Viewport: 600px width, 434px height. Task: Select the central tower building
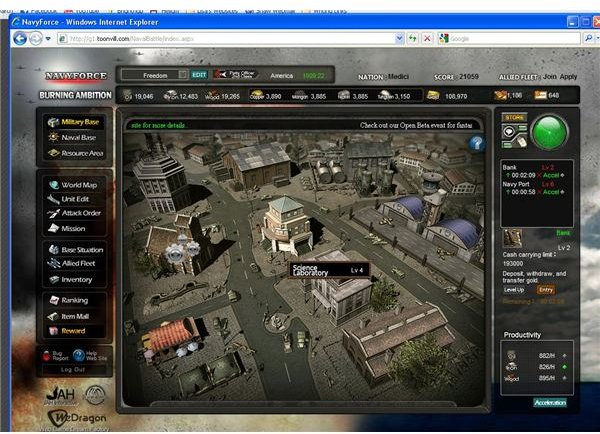pos(286,224)
